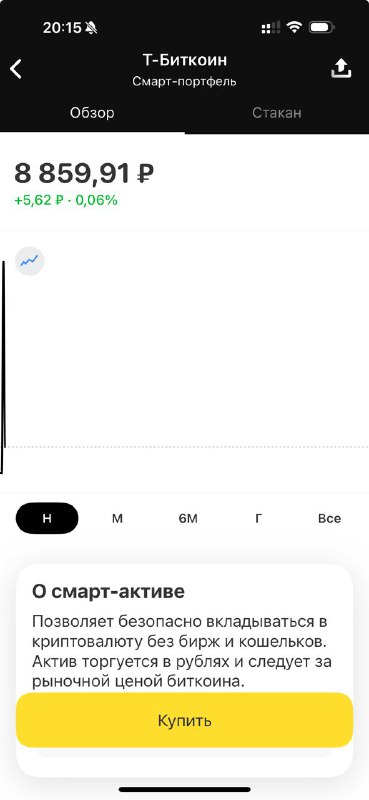Switch to the Стакан tab
This screenshot has width=369, height=800.
point(277,113)
